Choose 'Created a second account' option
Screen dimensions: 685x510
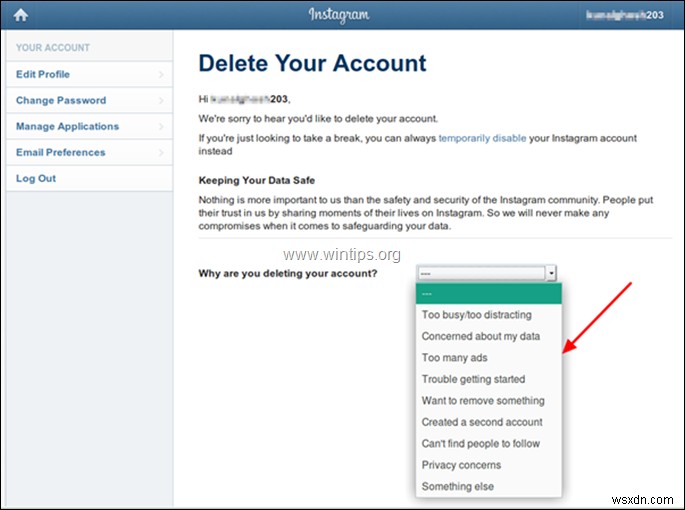coord(488,422)
